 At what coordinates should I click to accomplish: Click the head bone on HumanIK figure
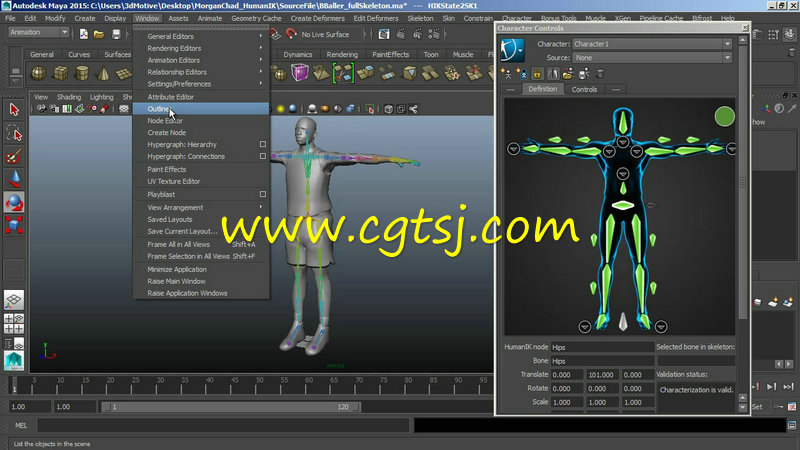coord(622,122)
